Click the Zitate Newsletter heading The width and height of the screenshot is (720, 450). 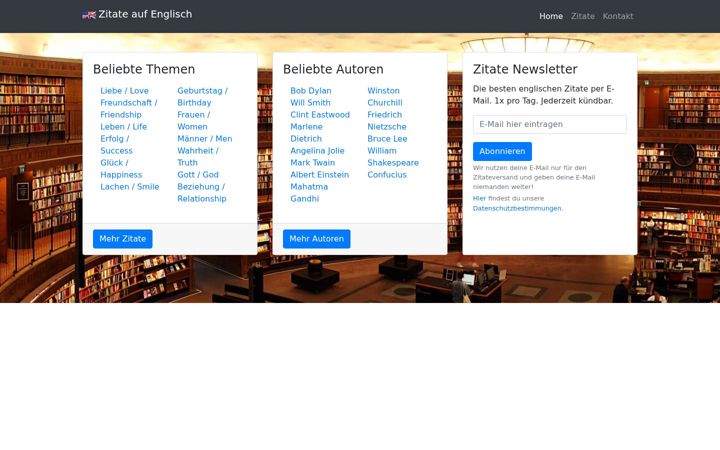tap(525, 69)
